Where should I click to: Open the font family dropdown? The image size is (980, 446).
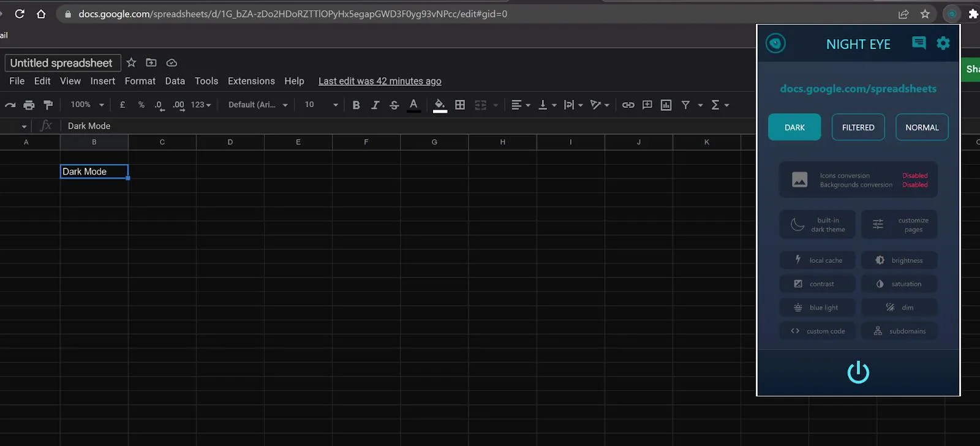click(x=258, y=105)
